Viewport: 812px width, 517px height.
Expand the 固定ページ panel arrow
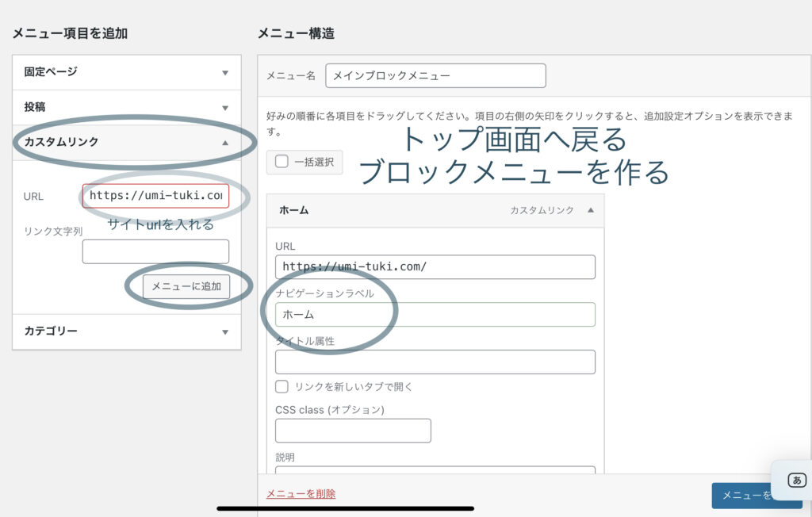click(x=225, y=73)
